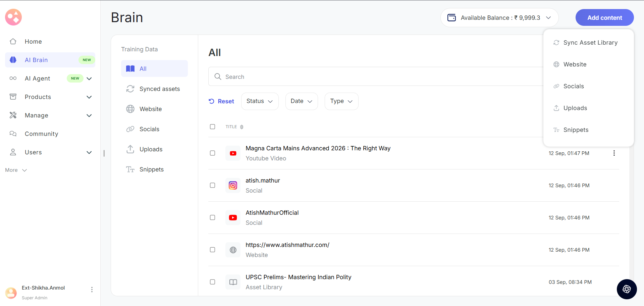Choose Sync Asset Library from menu

[x=590, y=43]
